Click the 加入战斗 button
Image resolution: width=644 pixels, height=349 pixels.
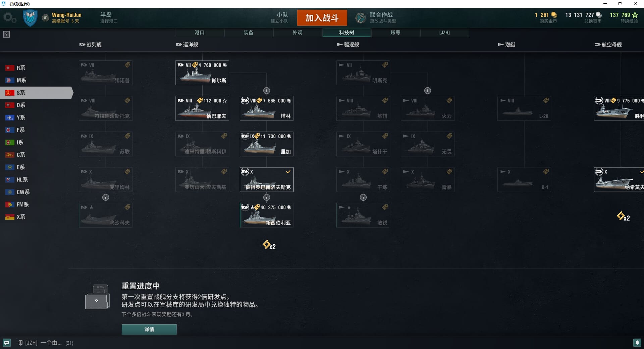coord(322,18)
